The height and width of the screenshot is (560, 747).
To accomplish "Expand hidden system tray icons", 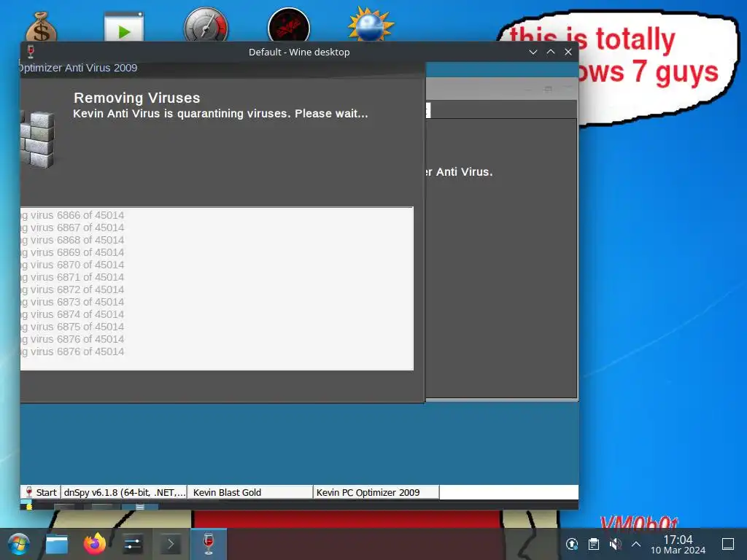I will (636, 544).
